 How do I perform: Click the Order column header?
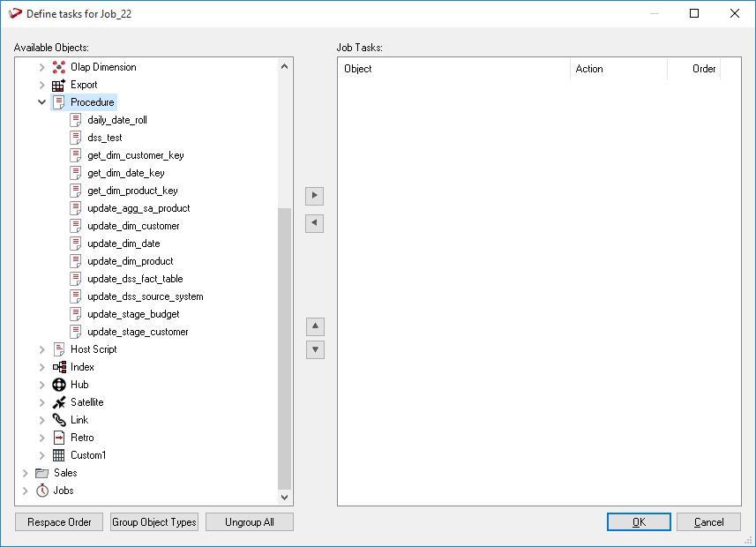pyautogui.click(x=693, y=69)
